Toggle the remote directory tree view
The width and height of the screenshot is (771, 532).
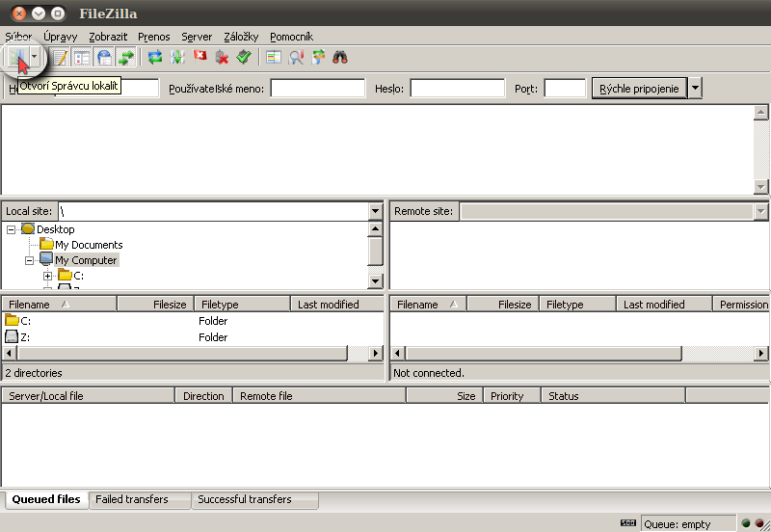click(104, 58)
